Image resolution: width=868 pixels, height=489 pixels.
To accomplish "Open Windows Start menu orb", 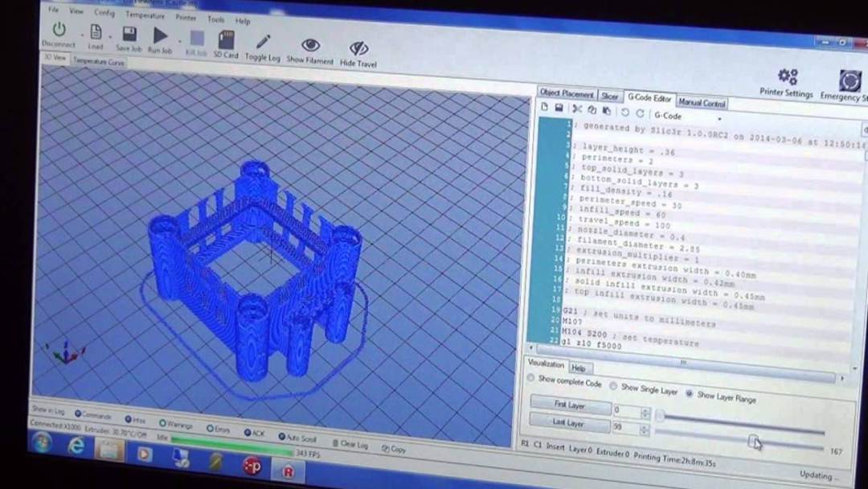I will tap(43, 443).
